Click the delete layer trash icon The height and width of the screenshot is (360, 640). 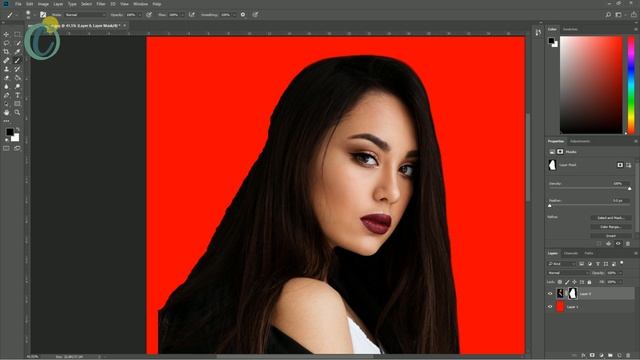pyautogui.click(x=628, y=356)
